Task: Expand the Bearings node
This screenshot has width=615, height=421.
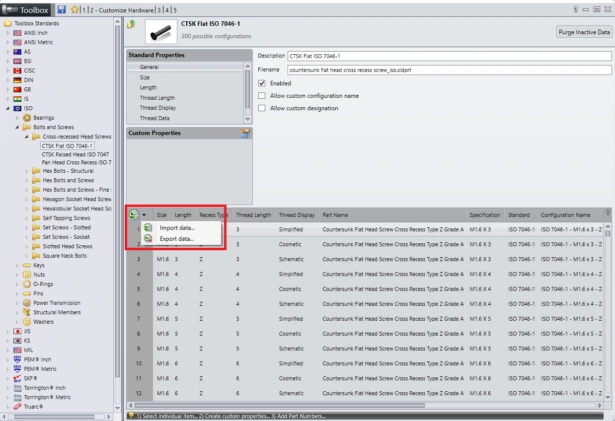Action: [17, 118]
